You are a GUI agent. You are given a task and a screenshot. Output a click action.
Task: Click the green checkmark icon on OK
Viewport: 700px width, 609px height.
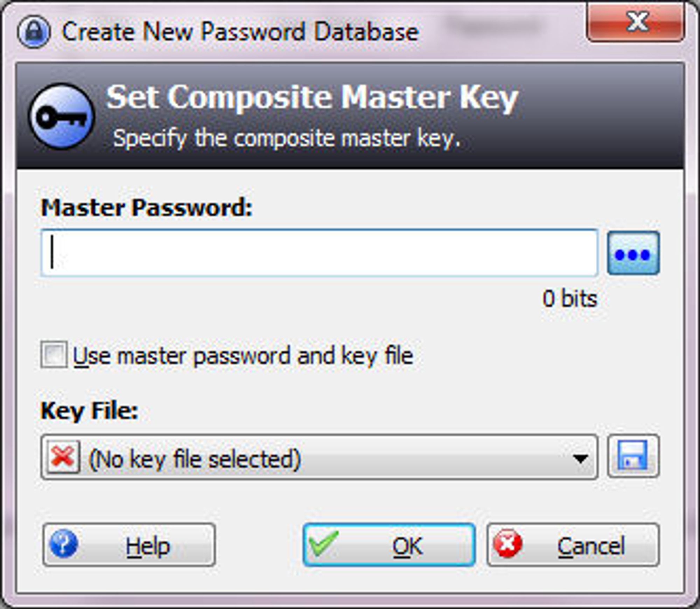click(324, 543)
